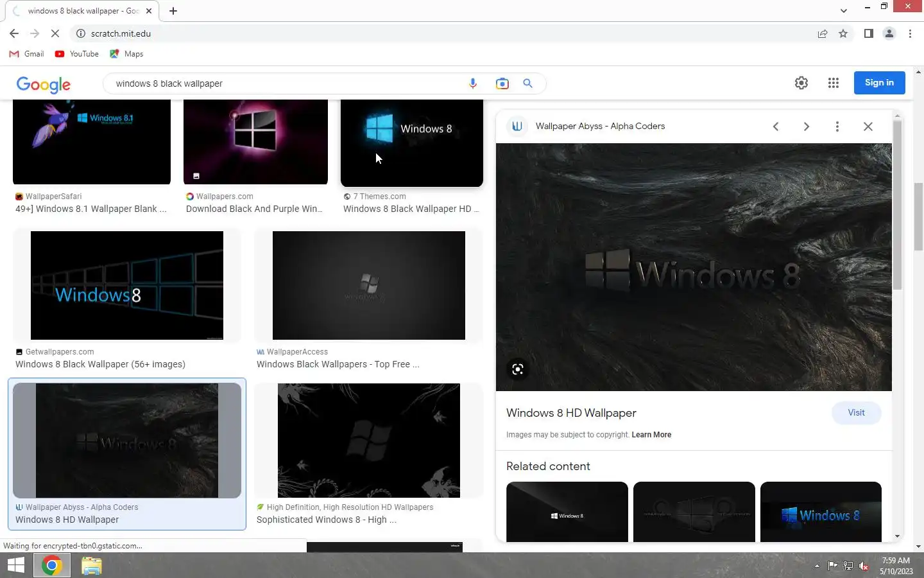Open Google quick settings gear

point(801,83)
